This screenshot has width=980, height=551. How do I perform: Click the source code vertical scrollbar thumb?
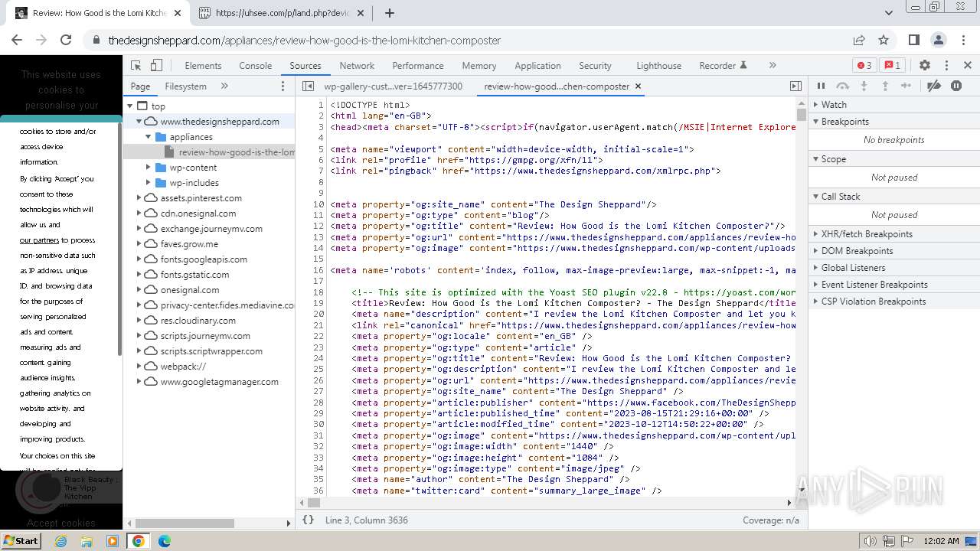click(802, 115)
